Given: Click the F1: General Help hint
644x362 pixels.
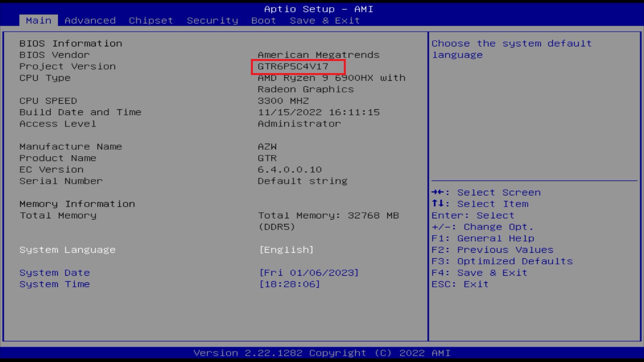Looking at the screenshot, I should [483, 238].
